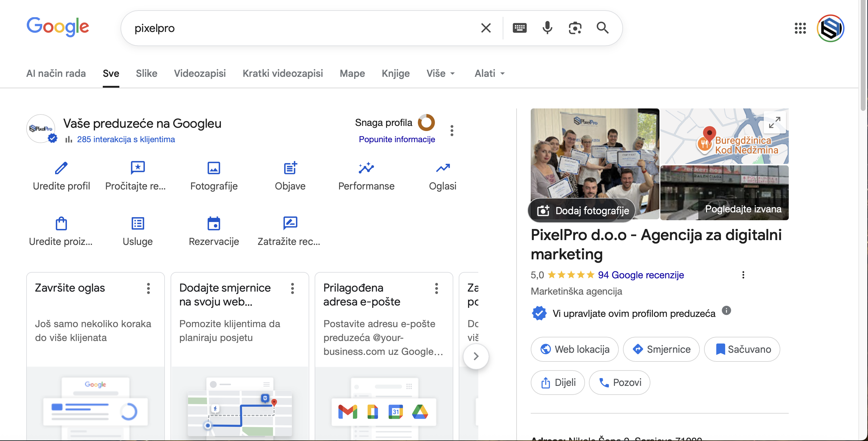Screen dimensions: 868x441
Task: Open the Google account avatar
Action: tap(830, 28)
